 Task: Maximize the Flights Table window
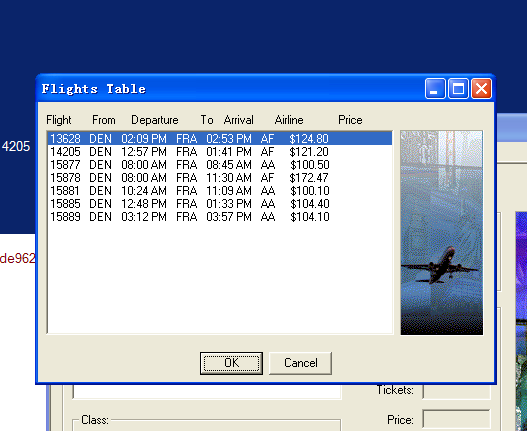click(458, 89)
